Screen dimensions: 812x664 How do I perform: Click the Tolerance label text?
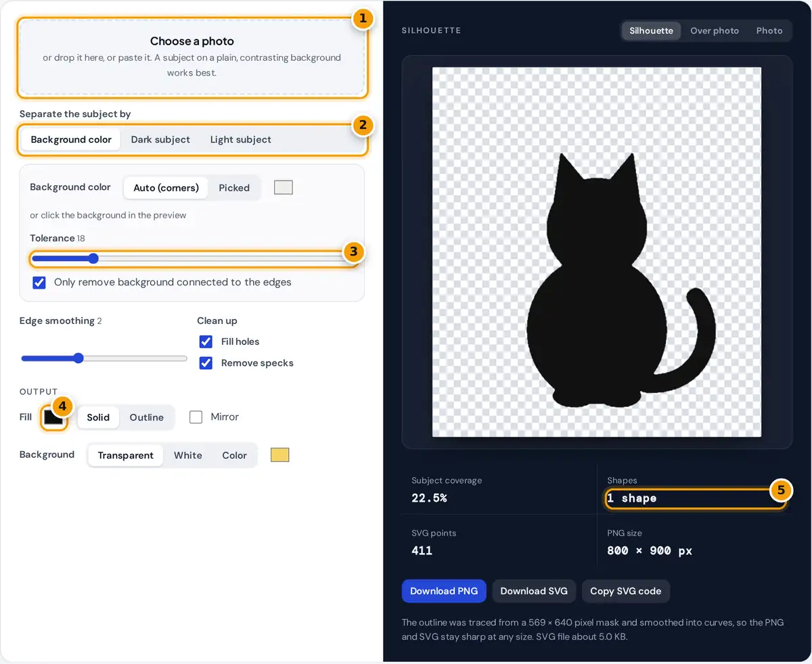(52, 238)
